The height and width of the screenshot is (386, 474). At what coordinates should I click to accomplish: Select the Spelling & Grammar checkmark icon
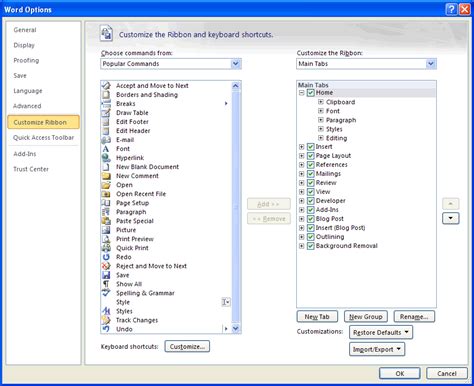tap(106, 293)
